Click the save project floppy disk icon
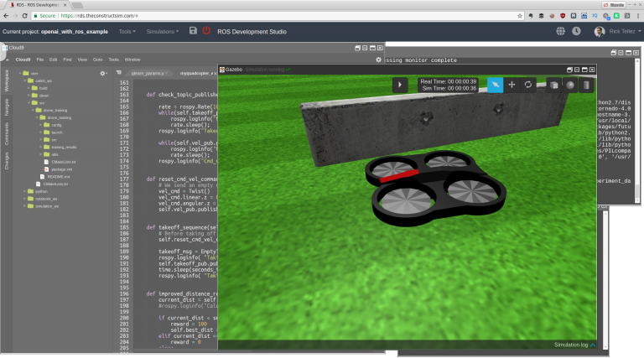 click(194, 31)
